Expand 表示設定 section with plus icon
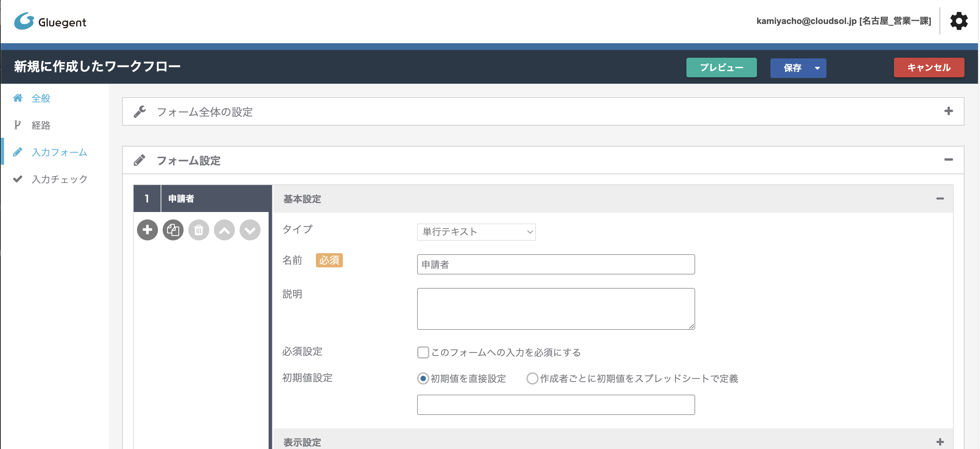Image resolution: width=980 pixels, height=449 pixels. [x=940, y=442]
